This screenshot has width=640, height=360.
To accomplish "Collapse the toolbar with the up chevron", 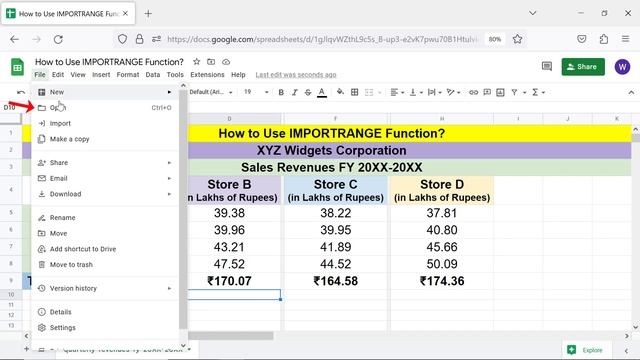I will pyautogui.click(x=631, y=93).
